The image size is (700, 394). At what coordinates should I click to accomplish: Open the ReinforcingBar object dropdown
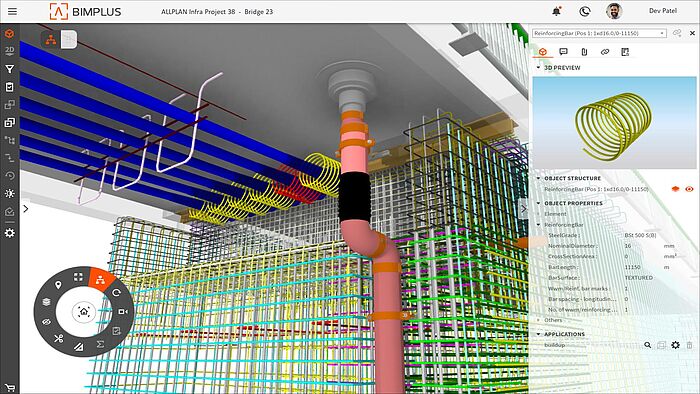(600, 33)
